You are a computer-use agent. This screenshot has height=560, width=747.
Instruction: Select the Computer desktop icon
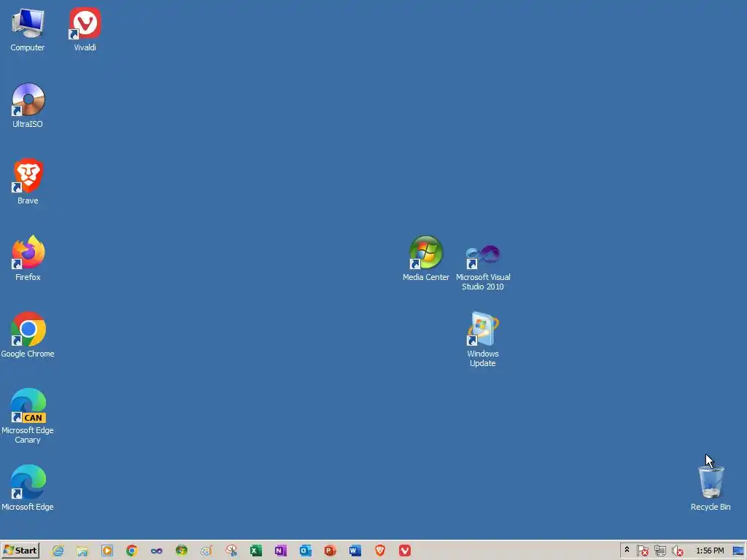pos(28,29)
